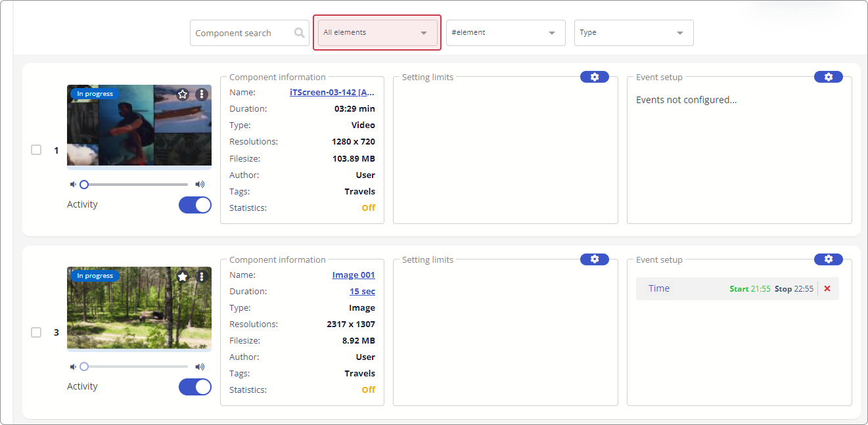Click the star favorite icon on video thumbnail
868x425 pixels.
click(x=183, y=95)
